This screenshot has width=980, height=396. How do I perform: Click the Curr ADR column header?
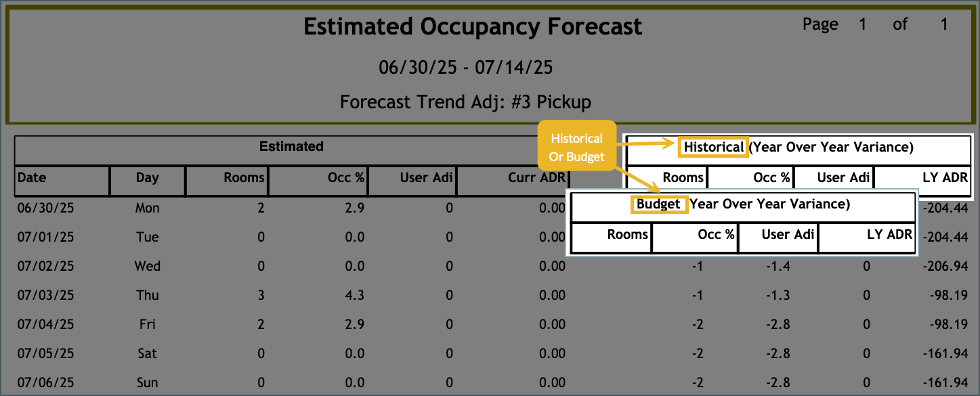[536, 178]
